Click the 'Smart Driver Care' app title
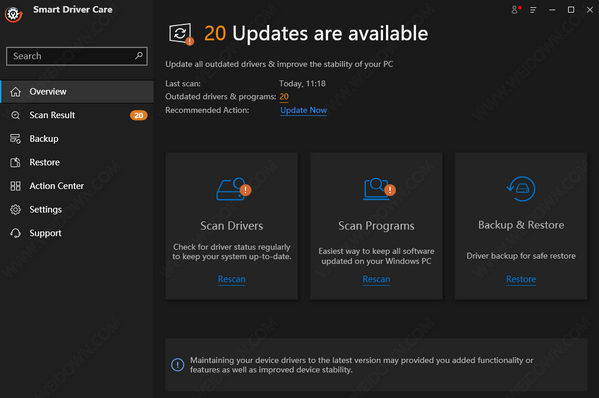 coord(73,10)
